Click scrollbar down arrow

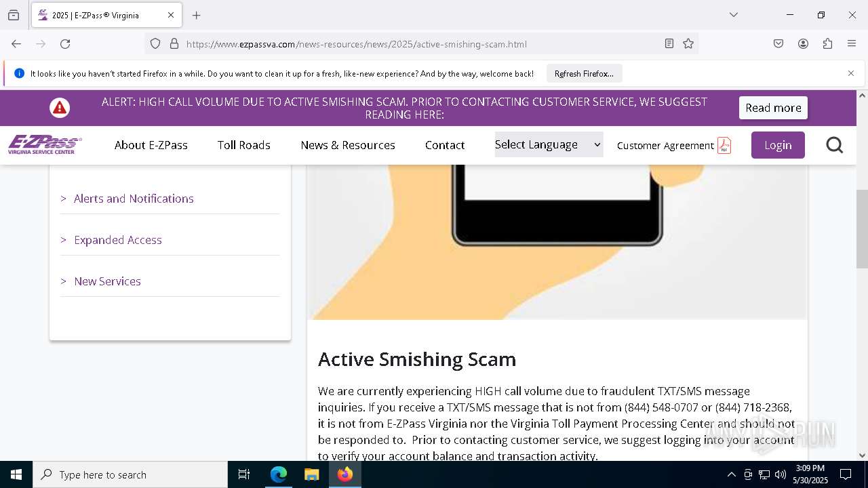point(862,455)
